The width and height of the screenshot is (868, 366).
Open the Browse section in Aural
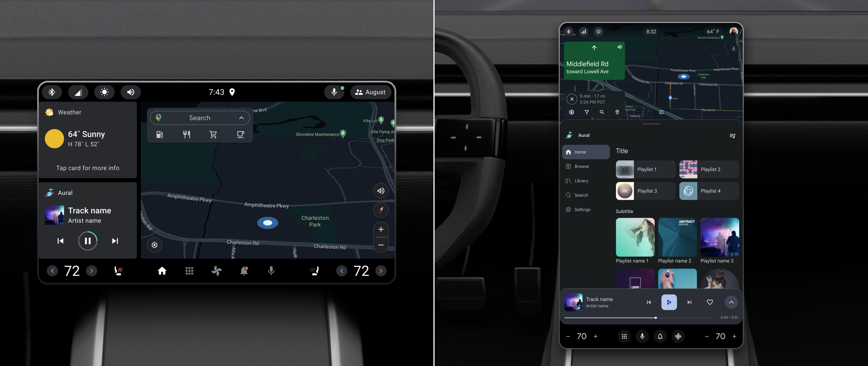[x=581, y=166]
